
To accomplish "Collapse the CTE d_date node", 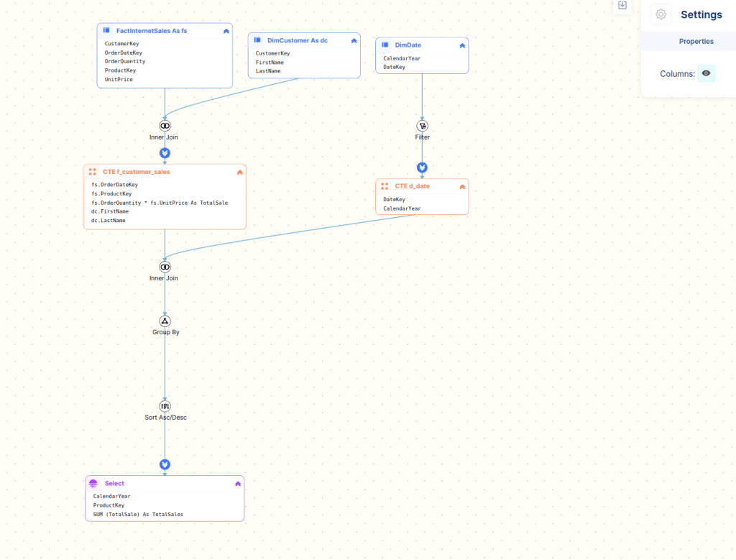I will click(x=462, y=187).
